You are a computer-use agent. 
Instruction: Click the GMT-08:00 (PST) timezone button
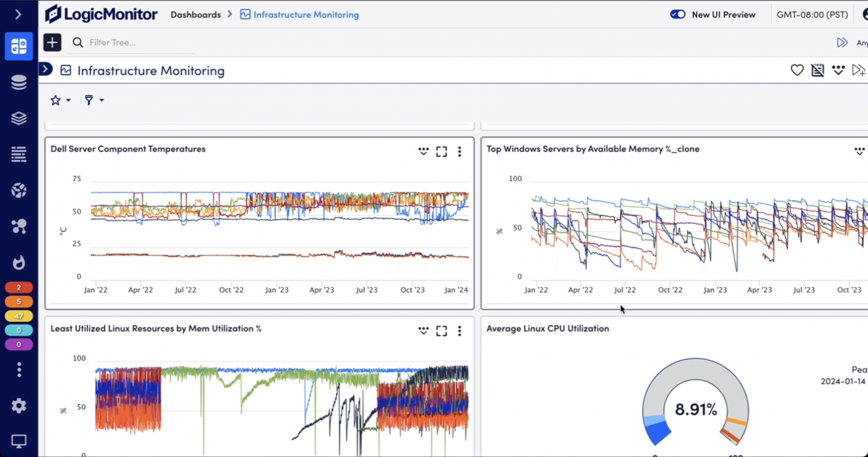coord(812,15)
